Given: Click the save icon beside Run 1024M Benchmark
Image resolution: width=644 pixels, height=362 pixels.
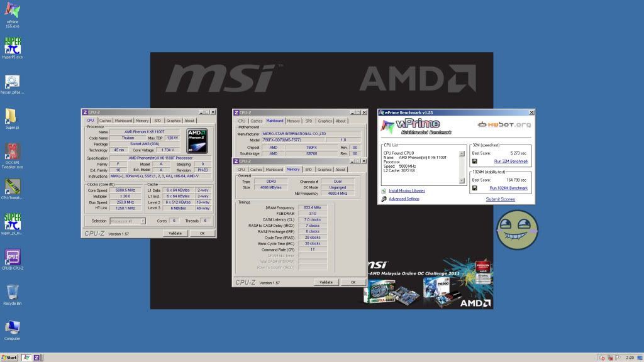Looking at the screenshot, I should point(474,188).
